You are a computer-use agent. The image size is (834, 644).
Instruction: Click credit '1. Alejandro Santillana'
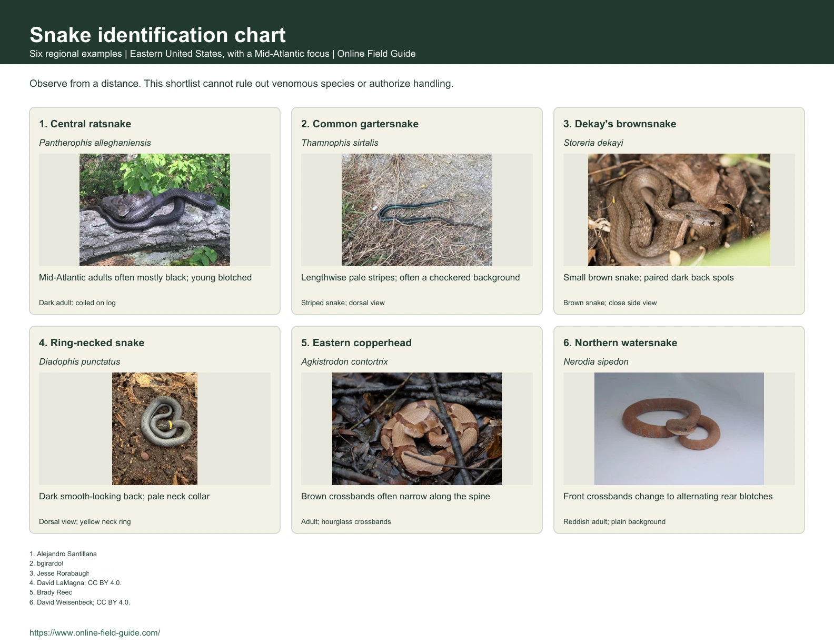(x=63, y=554)
